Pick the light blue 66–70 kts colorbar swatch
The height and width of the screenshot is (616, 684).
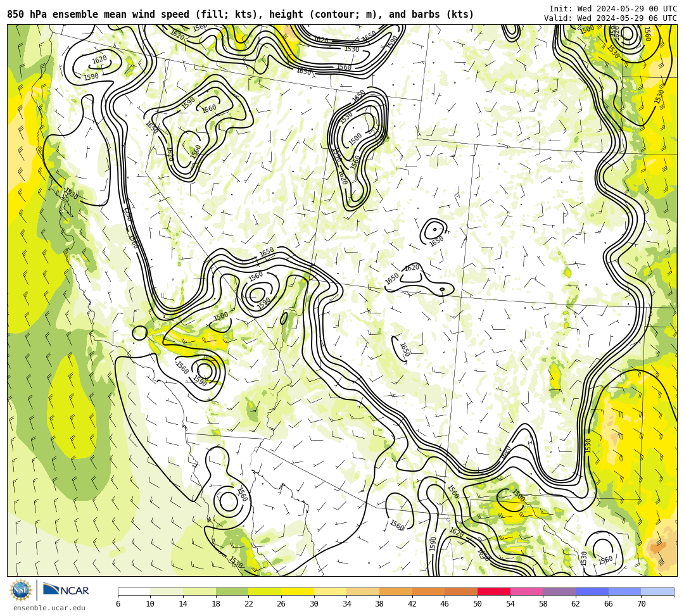pos(624,591)
